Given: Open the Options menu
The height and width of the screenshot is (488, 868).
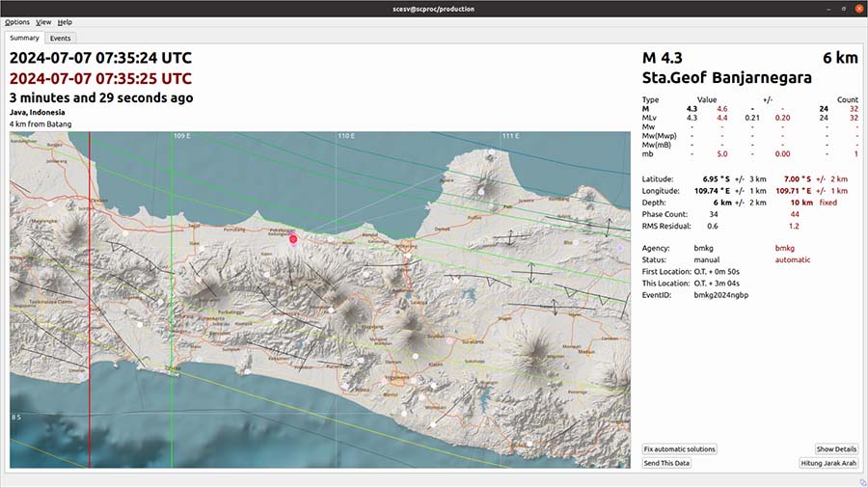Looking at the screenshot, I should click(x=16, y=21).
